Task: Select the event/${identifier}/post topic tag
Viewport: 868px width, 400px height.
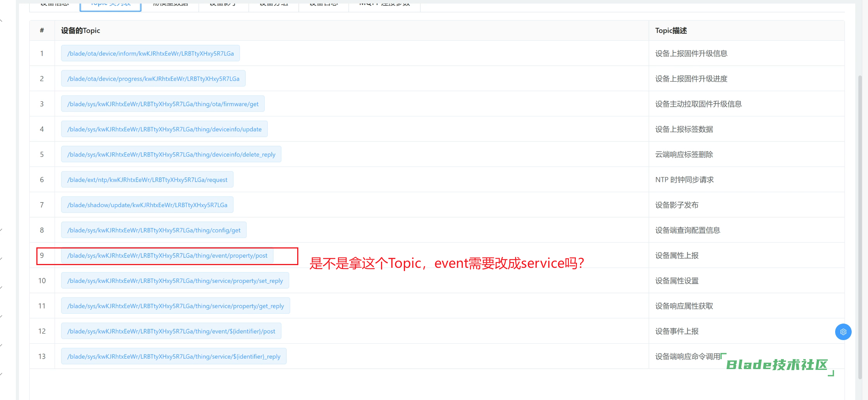Action: click(171, 331)
